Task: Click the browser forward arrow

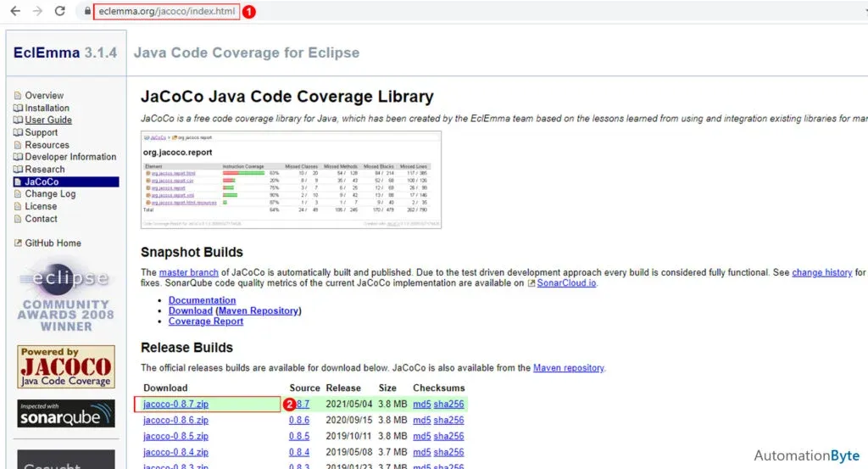Action: pos(37,12)
